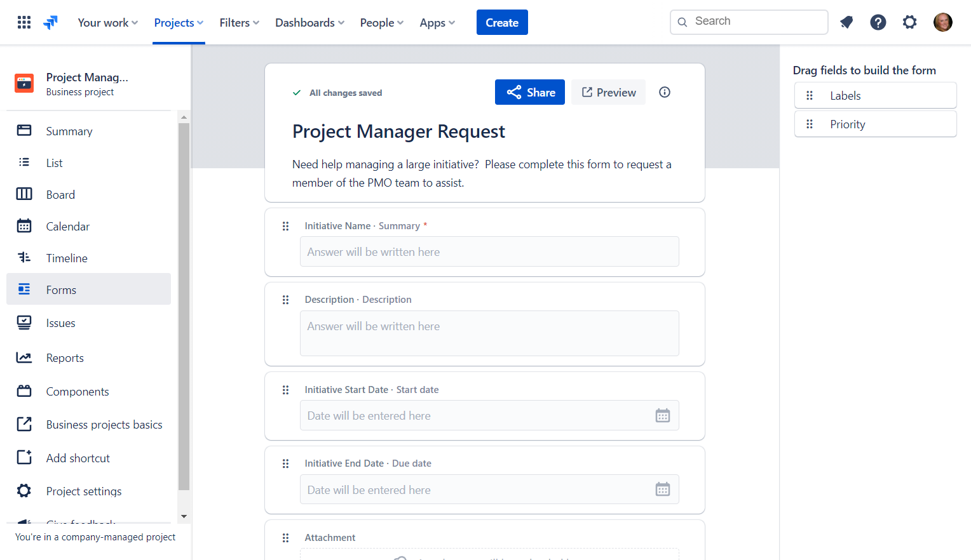The height and width of the screenshot is (560, 971).
Task: Click the user profile avatar
Action: coord(942,23)
